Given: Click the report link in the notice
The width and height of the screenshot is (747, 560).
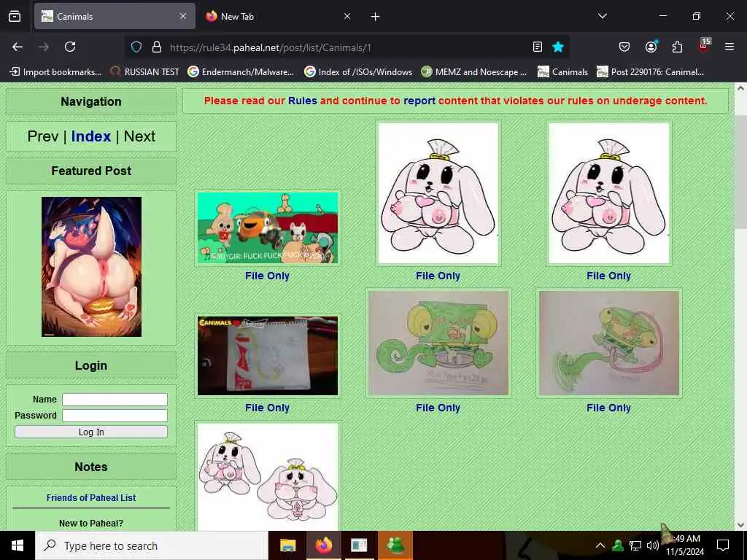Looking at the screenshot, I should (x=419, y=101).
